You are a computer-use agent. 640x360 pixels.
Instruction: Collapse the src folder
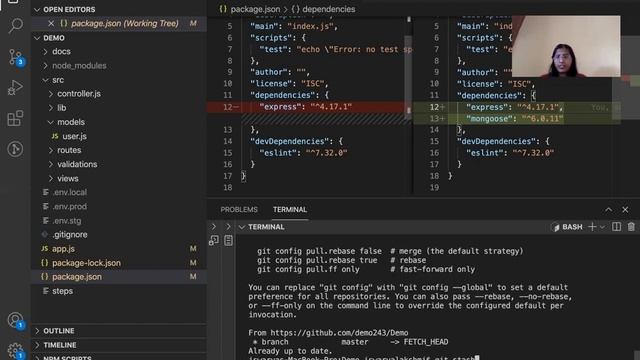[x=58, y=80]
